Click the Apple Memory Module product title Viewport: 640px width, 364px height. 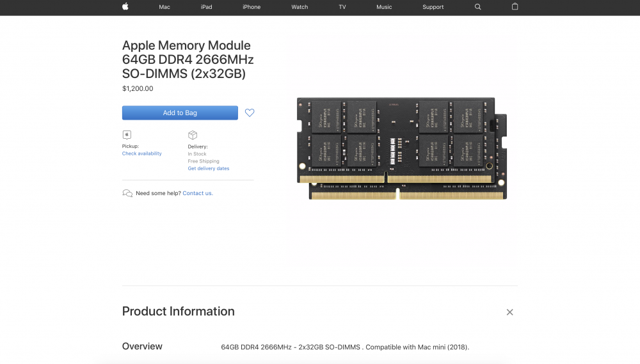point(188,59)
